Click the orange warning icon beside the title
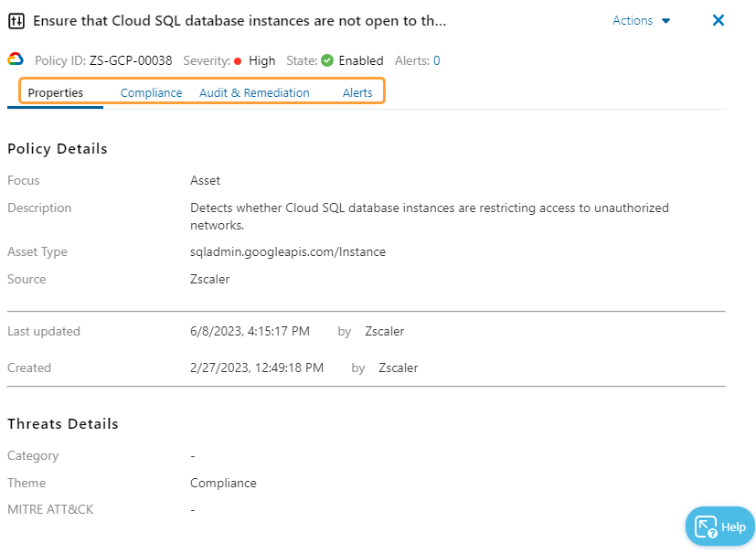756x554 pixels. pyautogui.click(x=17, y=20)
